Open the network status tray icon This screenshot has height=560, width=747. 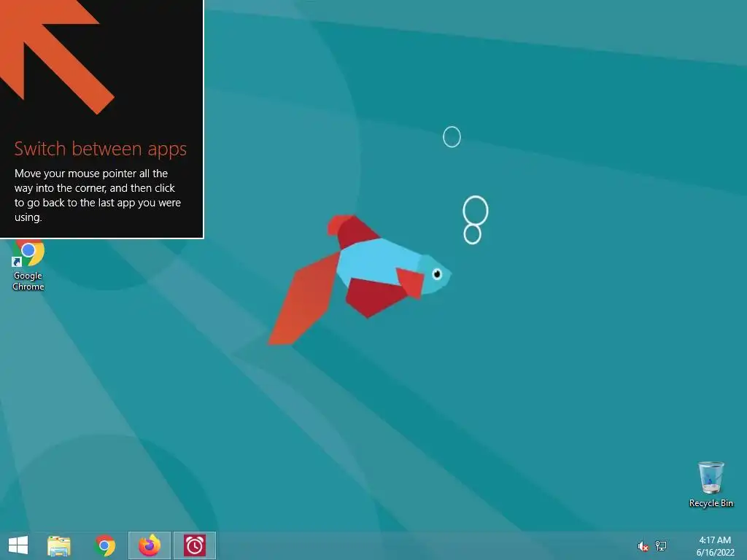(661, 545)
